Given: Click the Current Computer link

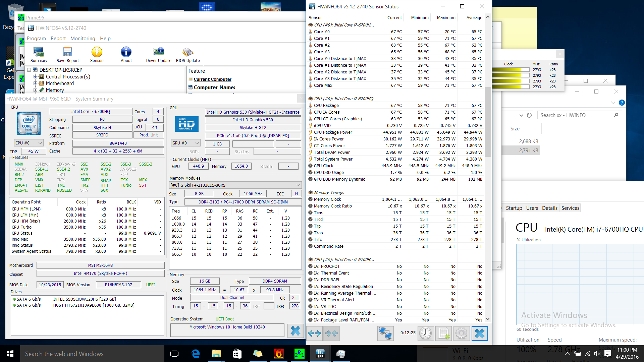Looking at the screenshot, I should pos(212,79).
